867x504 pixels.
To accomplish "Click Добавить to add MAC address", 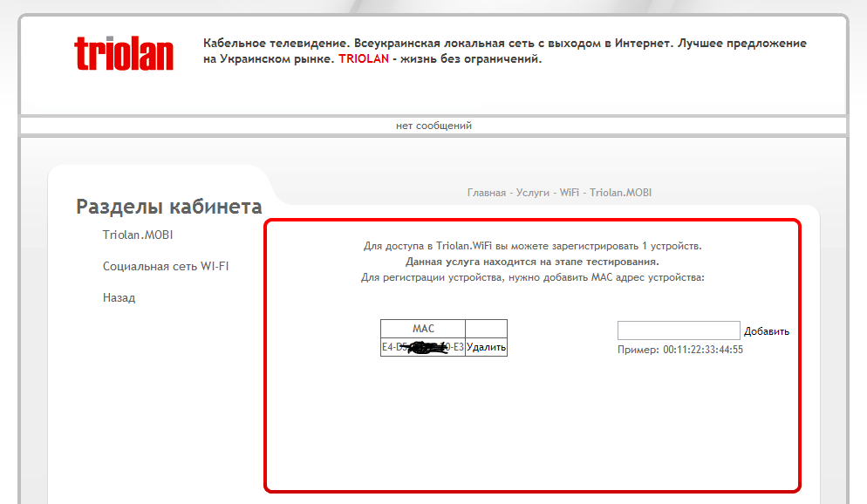I will point(767,331).
